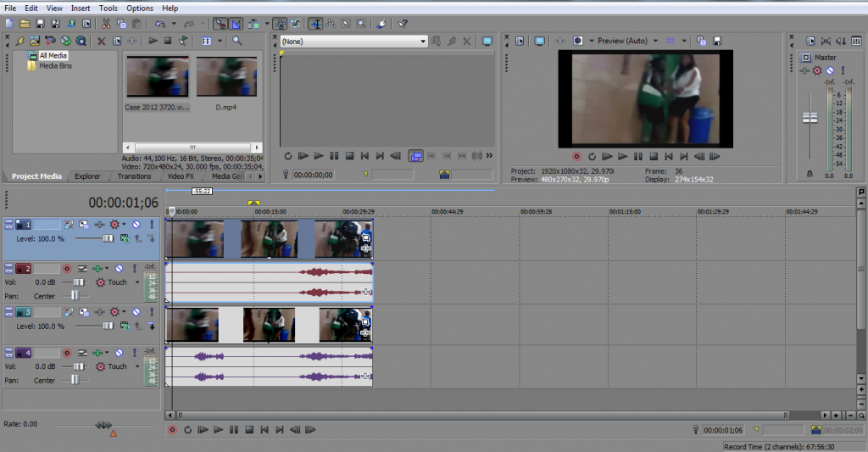
Task: Open auto ripple mode dropdown arrow
Action: (267, 24)
